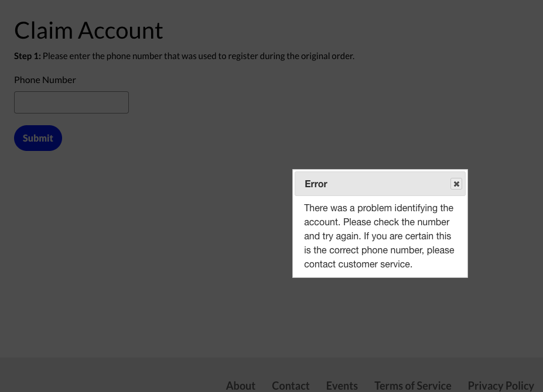Click the 'Step 1:' instruction text

pyautogui.click(x=185, y=56)
